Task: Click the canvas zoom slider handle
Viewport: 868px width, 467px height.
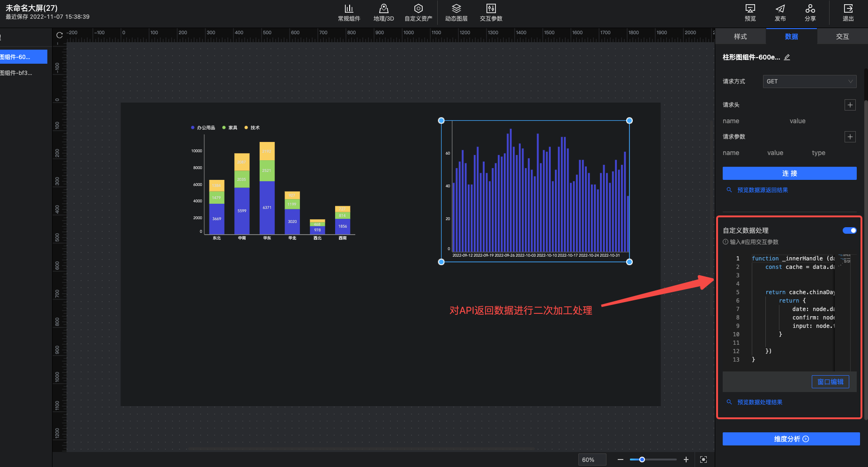Action: coord(642,460)
